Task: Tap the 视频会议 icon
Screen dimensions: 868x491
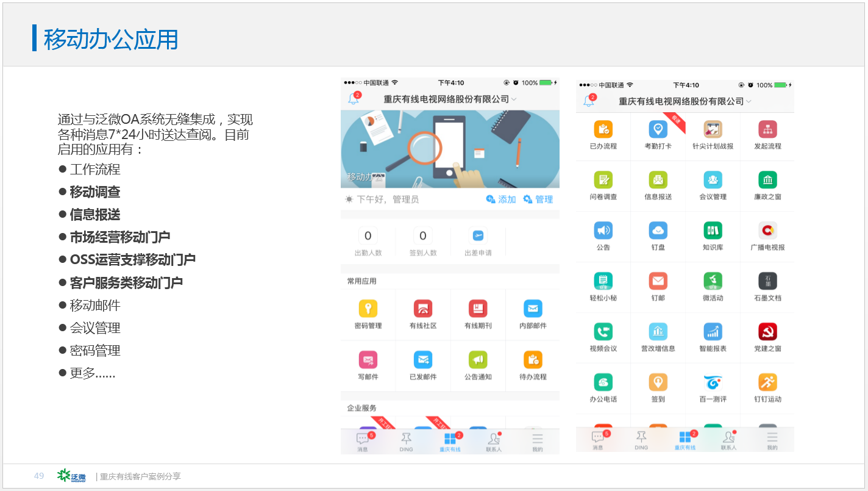Action: point(603,332)
